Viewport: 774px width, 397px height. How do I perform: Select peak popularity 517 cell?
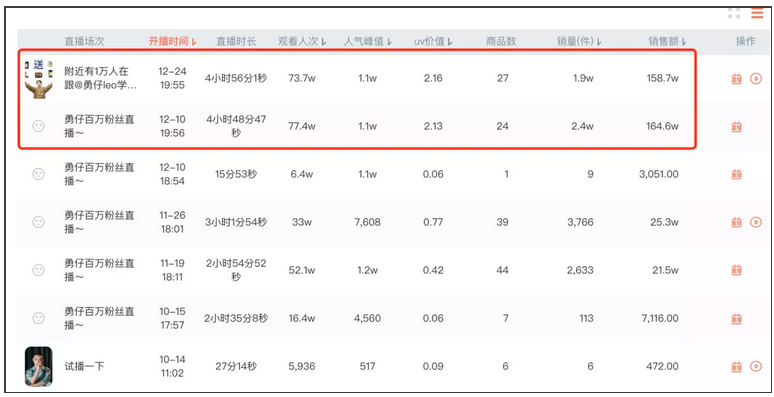(x=367, y=366)
